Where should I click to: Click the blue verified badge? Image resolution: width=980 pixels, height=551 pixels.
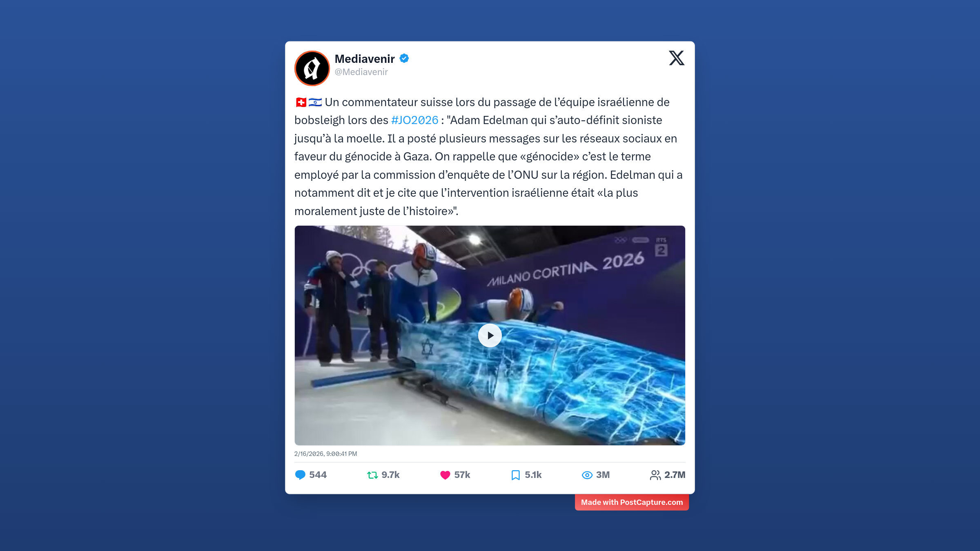[404, 58]
